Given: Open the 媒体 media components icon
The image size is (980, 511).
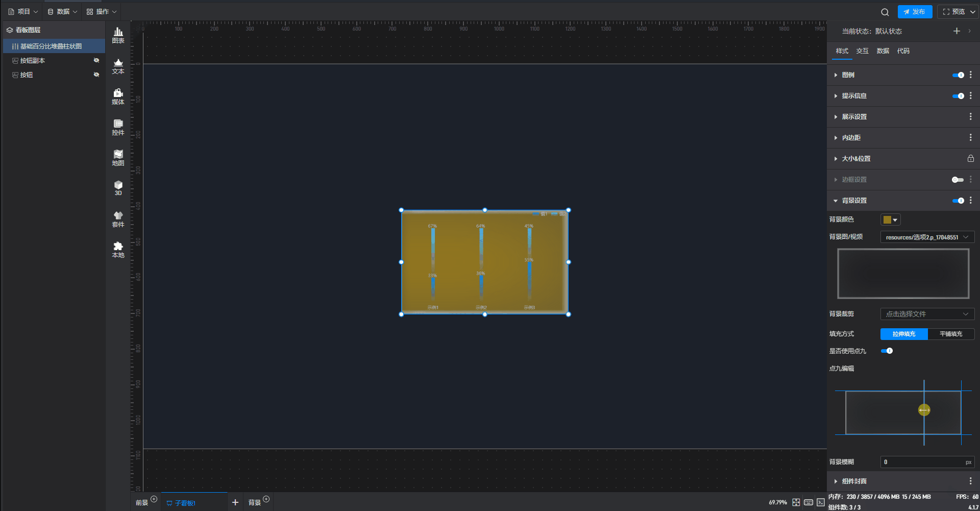Looking at the screenshot, I should 118,96.
